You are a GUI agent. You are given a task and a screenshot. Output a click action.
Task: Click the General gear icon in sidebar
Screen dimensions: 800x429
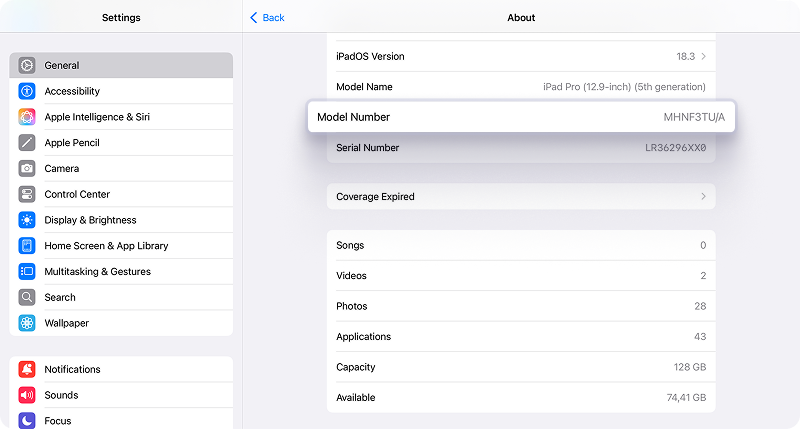coord(27,65)
